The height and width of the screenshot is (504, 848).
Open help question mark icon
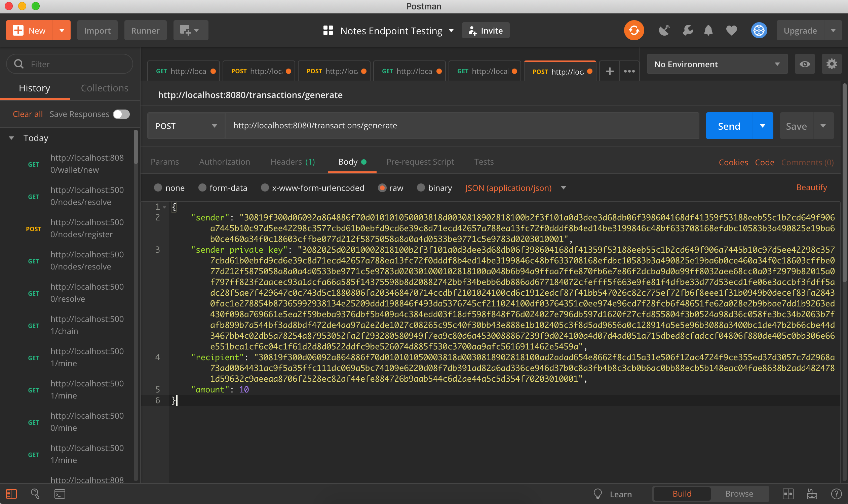click(836, 494)
